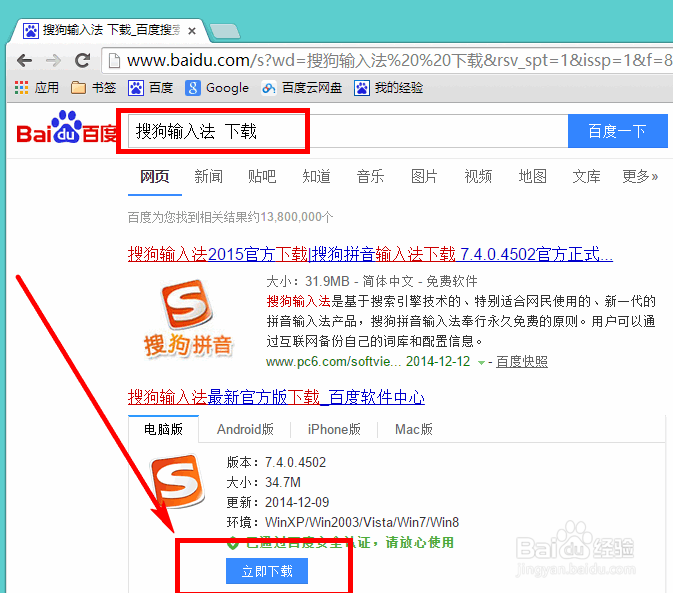
Task: Open the 百度快照 cached link
Action: (x=522, y=362)
